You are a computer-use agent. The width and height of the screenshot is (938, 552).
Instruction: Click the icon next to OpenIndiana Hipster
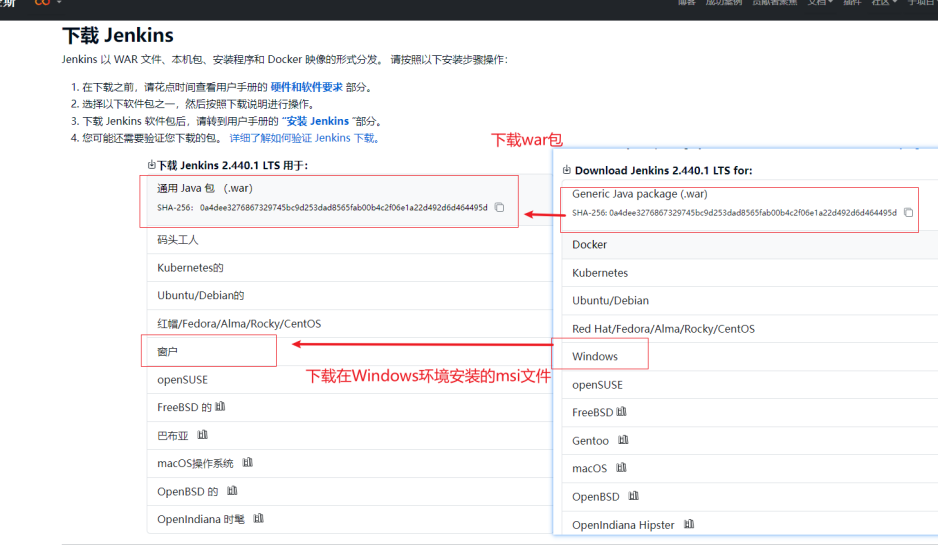pyautogui.click(x=689, y=524)
